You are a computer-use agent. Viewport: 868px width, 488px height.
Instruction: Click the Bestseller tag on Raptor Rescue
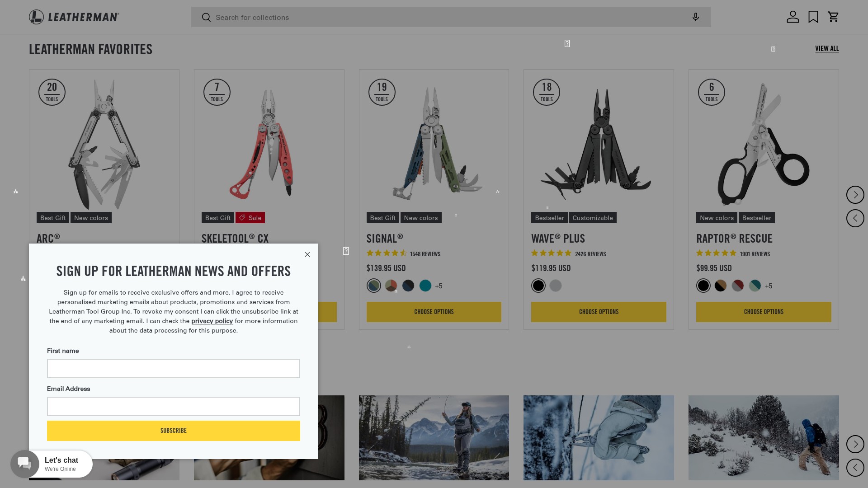point(757,218)
